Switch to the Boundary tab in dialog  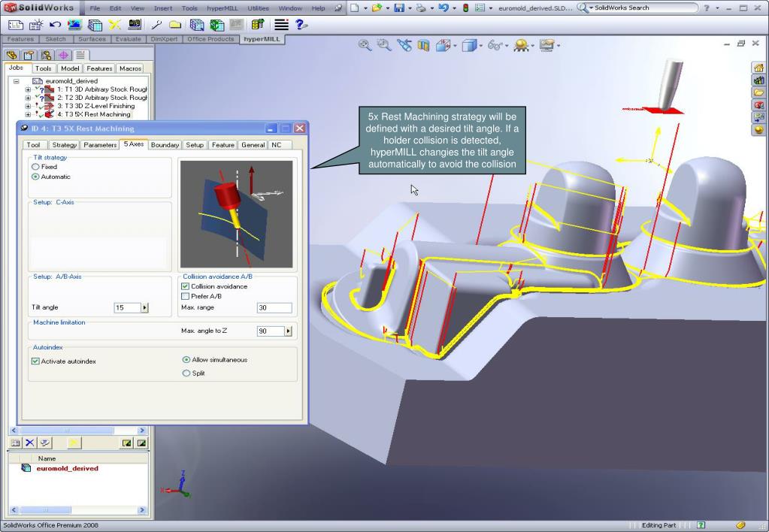coord(165,144)
